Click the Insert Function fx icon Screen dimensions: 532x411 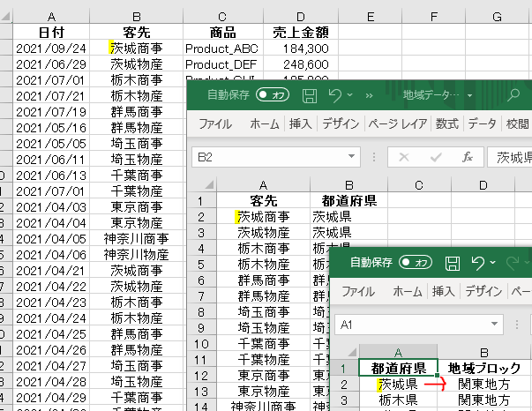click(468, 157)
